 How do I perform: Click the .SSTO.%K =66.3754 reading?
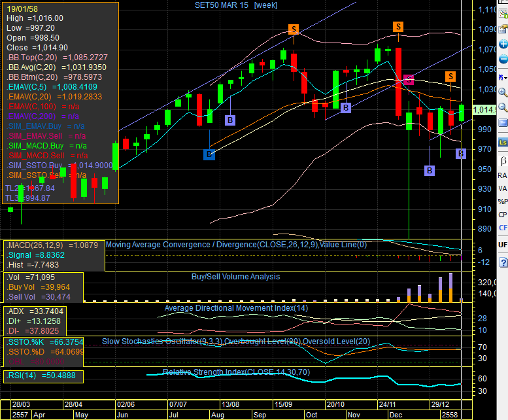45,342
